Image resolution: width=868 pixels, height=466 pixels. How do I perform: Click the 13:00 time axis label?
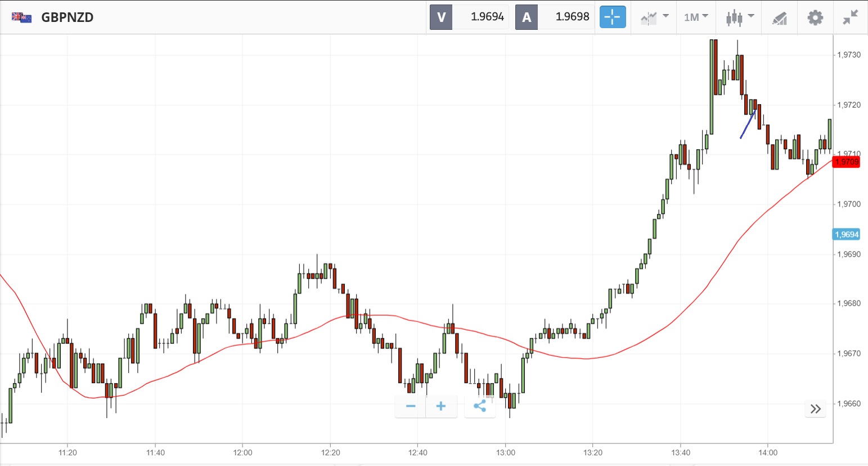coord(505,452)
